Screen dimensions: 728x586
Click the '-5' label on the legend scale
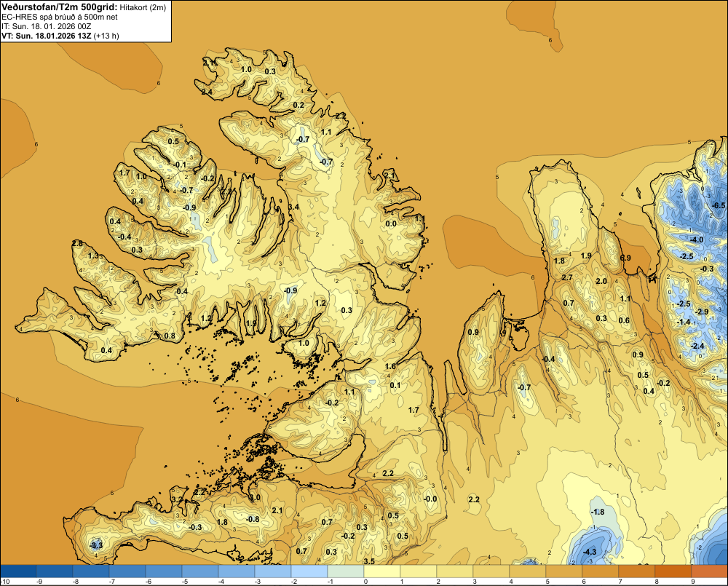click(x=184, y=582)
